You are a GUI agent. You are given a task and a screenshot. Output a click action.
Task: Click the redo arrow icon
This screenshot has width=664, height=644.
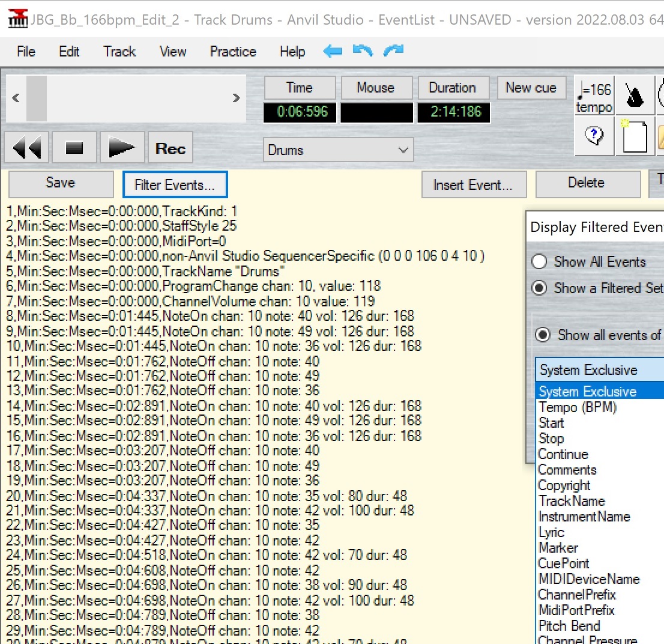click(x=393, y=52)
